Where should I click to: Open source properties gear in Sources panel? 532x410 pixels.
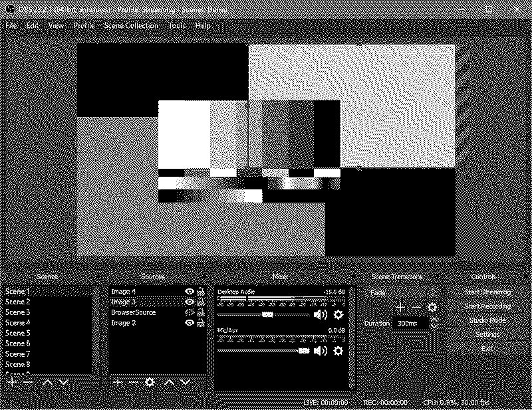coord(150,382)
